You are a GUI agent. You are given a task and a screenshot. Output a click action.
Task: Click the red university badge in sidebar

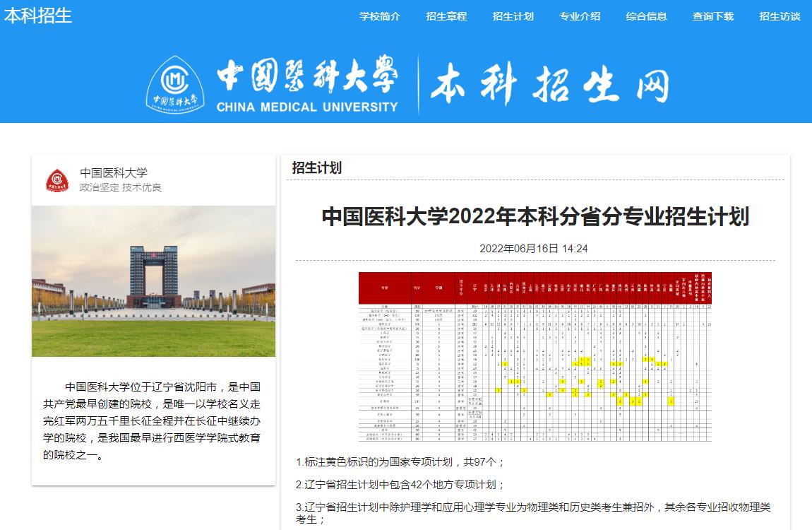(x=57, y=179)
